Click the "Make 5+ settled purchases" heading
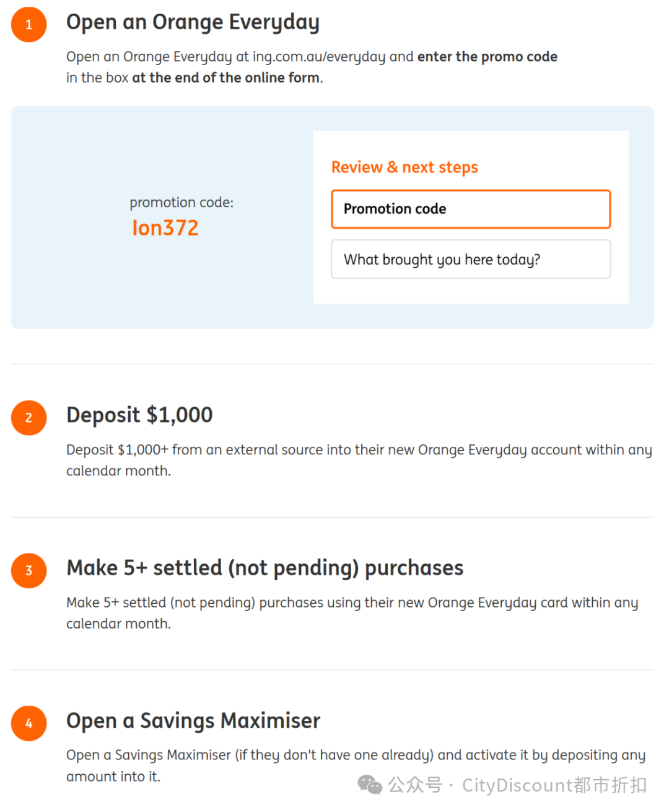 tap(265, 568)
